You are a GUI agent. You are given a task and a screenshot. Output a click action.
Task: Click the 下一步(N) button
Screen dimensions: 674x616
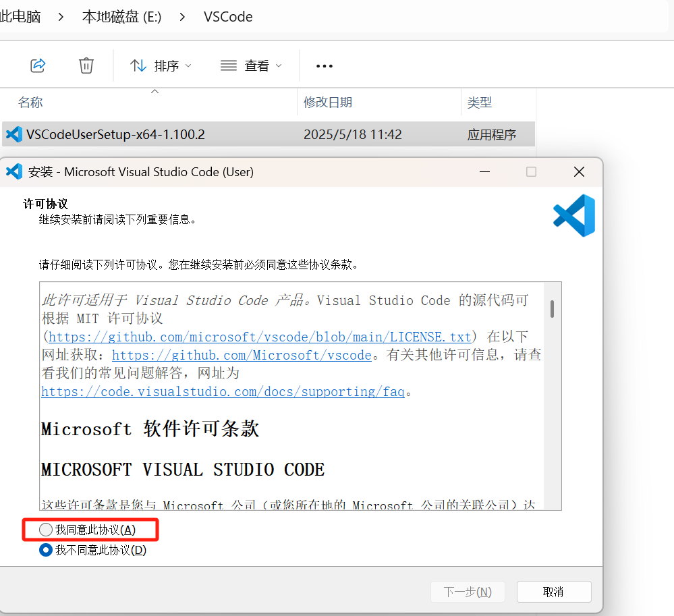coord(468,592)
